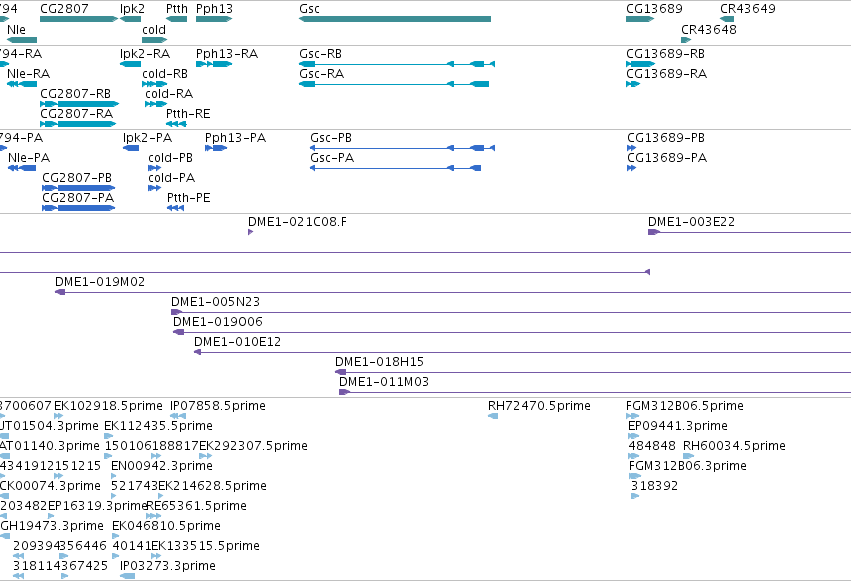Select the Pph13 gene arrow
Screen dimensions: 851x581
[x=214, y=19]
